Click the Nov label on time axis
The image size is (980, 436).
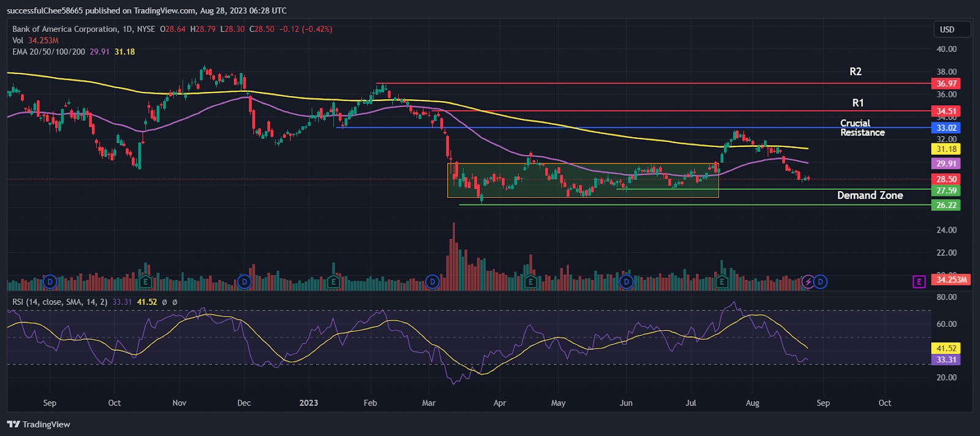(179, 403)
